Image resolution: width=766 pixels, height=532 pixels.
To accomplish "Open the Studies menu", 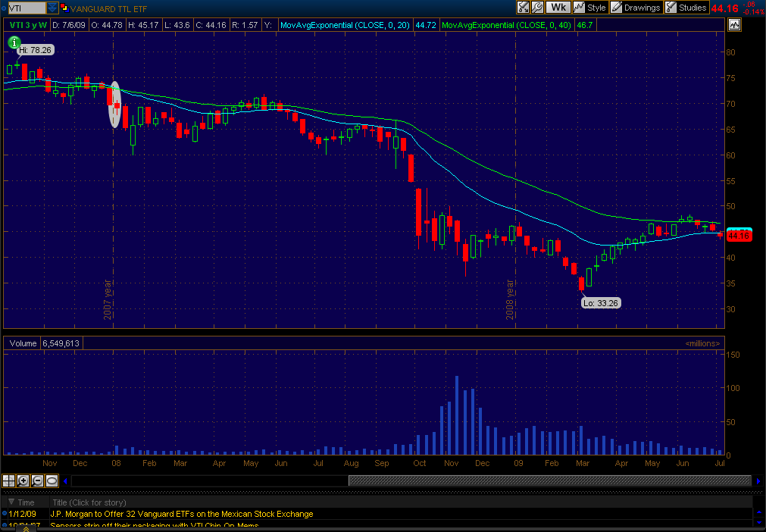I will tap(686, 8).
